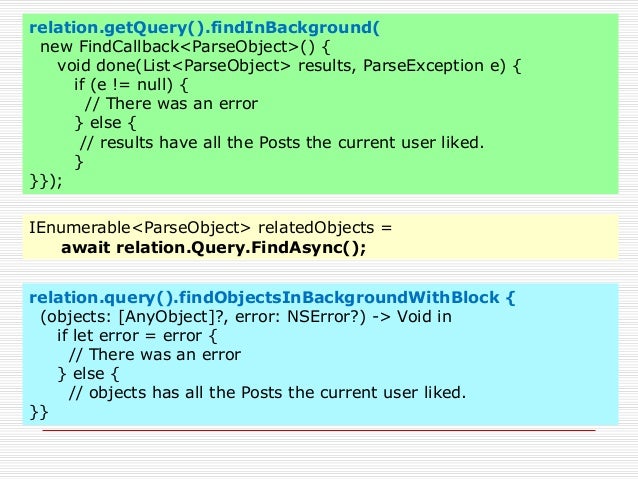Select the (objects: [AnyObject]?, error: NSError?) line
The width and height of the screenshot is (638, 479).
pyautogui.click(x=246, y=317)
